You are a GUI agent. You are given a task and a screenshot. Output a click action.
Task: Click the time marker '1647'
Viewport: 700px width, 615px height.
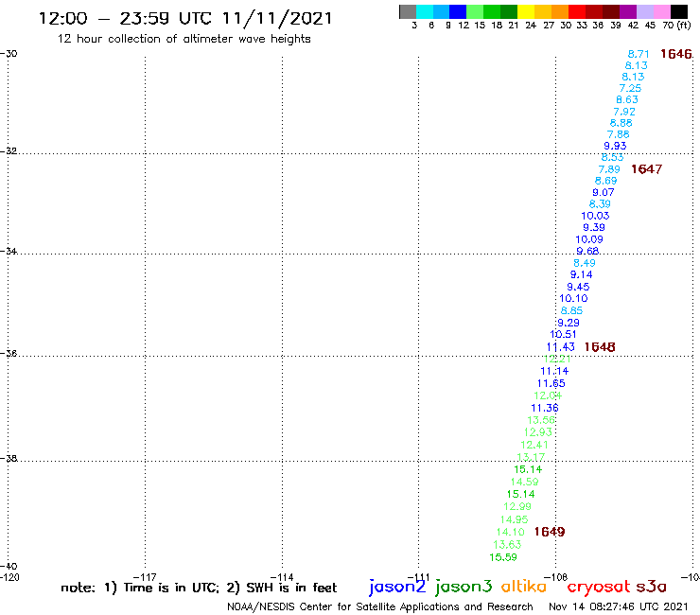(x=646, y=168)
